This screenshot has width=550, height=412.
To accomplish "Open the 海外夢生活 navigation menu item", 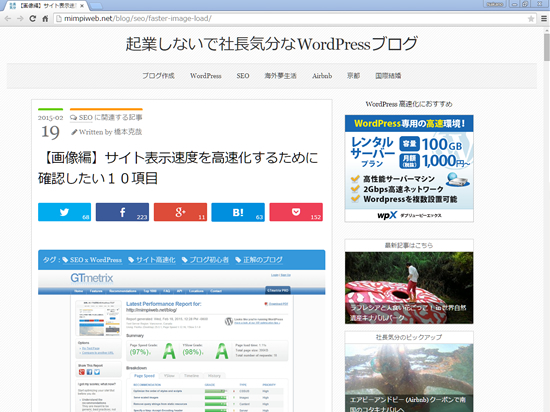I will pyautogui.click(x=280, y=76).
